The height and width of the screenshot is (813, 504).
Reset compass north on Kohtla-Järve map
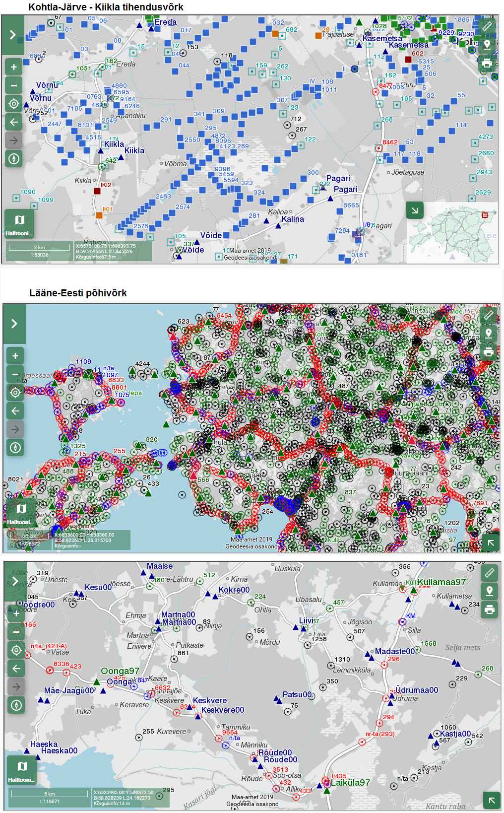point(14,159)
